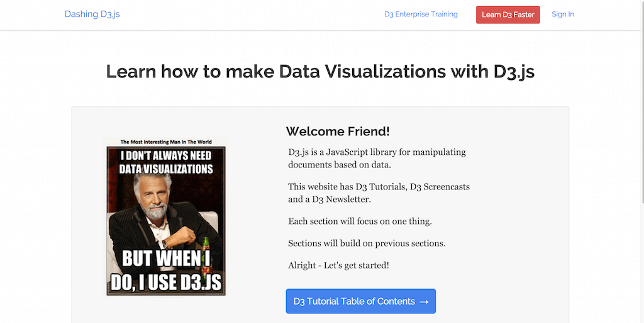Click the arrow in the Table of Contents button
The image size is (644, 323).
coord(424,302)
